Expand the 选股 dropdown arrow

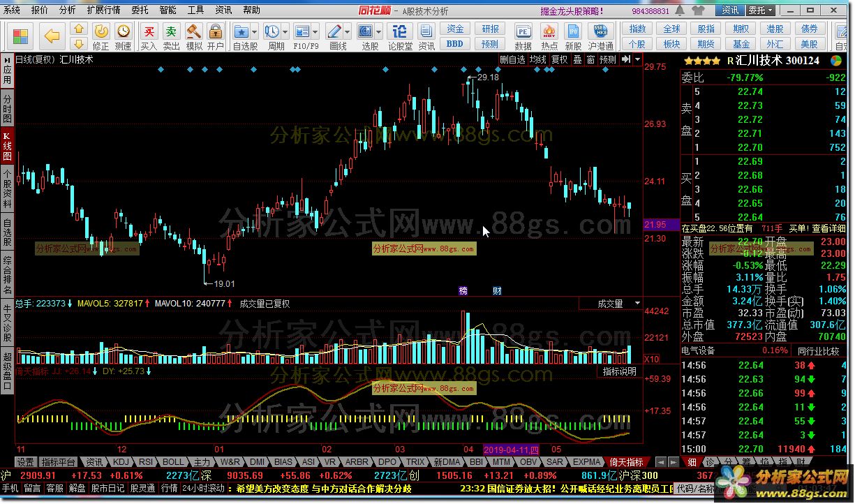[x=379, y=32]
